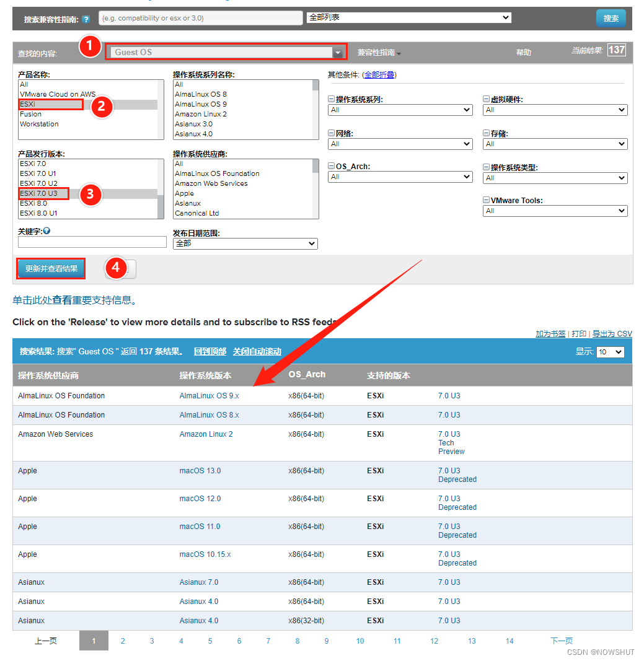Open the Guest OS 查找的内容 dropdown
Screen dimensions: 644x661
coord(226,52)
